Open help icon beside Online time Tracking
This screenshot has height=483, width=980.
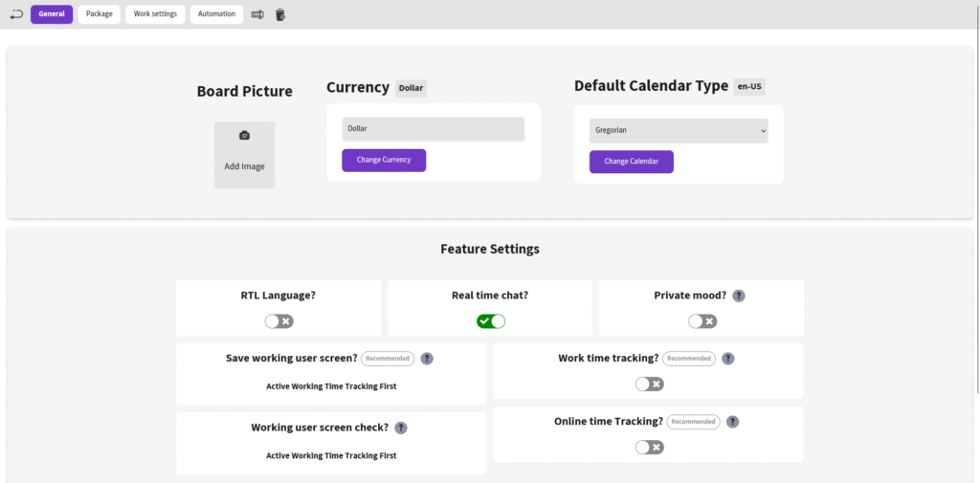click(x=732, y=422)
